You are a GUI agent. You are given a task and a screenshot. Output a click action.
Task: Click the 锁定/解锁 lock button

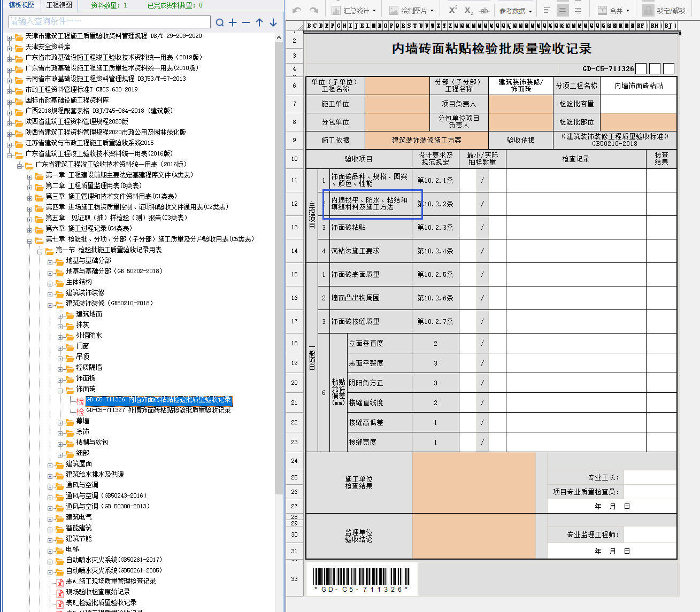pos(665,10)
